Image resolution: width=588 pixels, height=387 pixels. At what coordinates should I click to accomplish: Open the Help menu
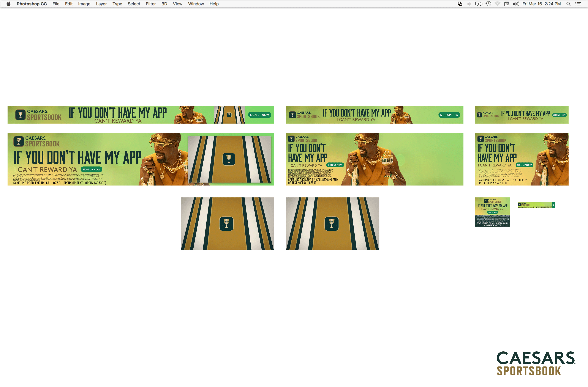click(214, 4)
